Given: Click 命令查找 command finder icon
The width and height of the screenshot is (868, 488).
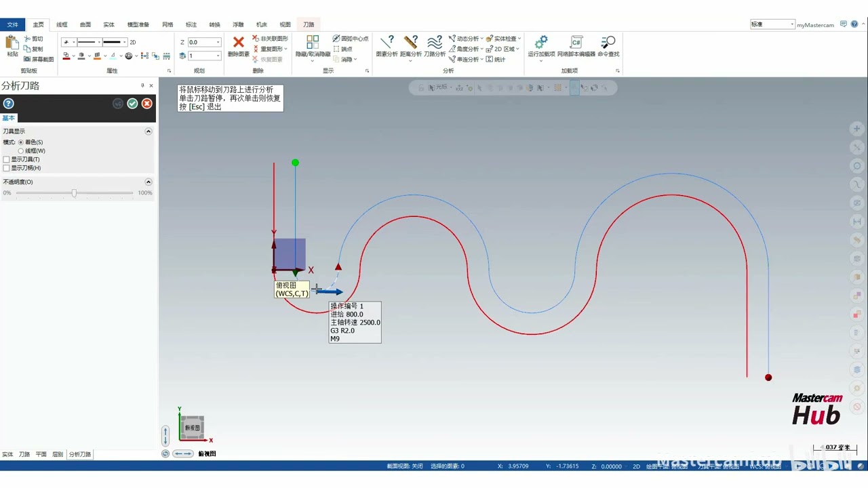Looking at the screenshot, I should pos(608,42).
